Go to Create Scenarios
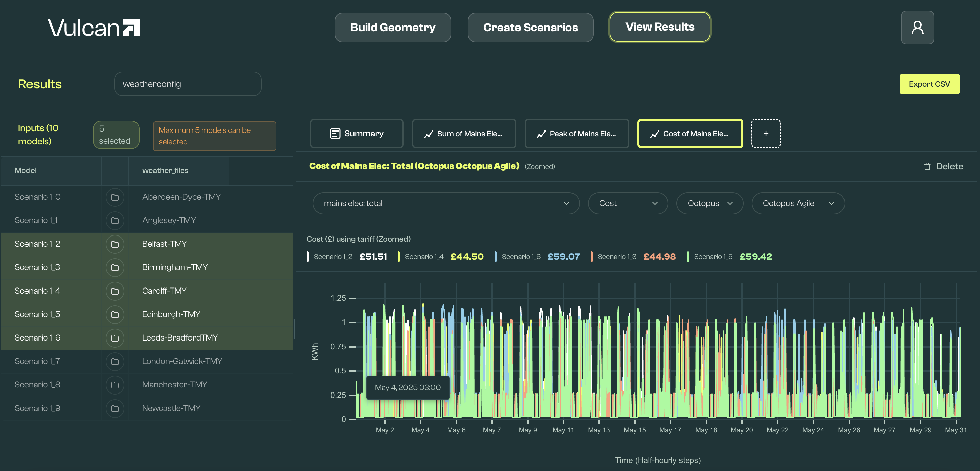 [530, 28]
